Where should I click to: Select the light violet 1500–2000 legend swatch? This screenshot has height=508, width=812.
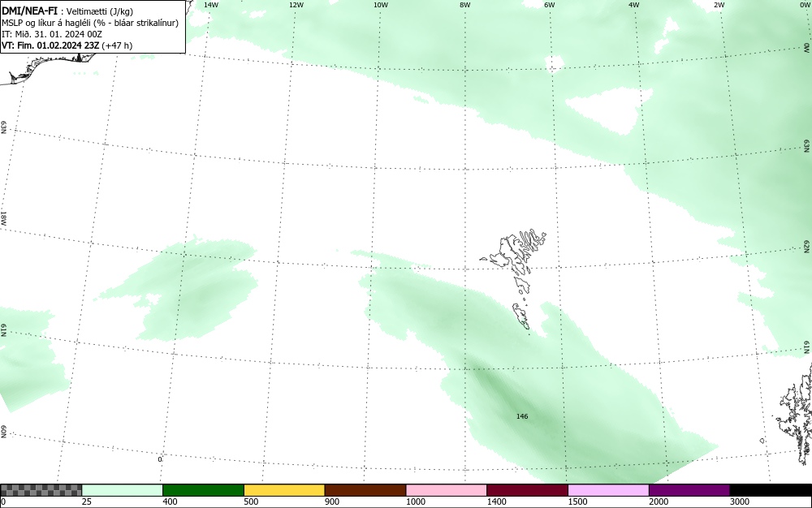[608, 490]
